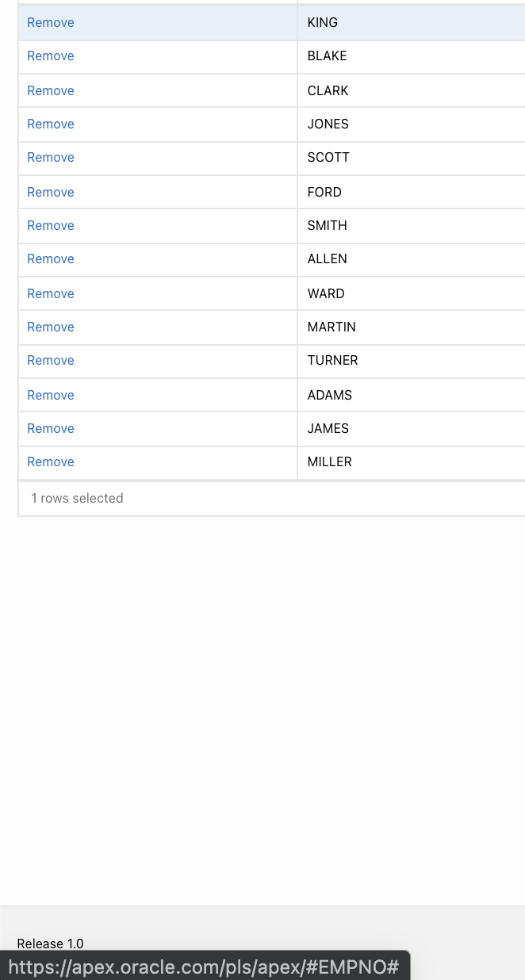Remove the MARTIN row
525x980 pixels.
pos(51,327)
